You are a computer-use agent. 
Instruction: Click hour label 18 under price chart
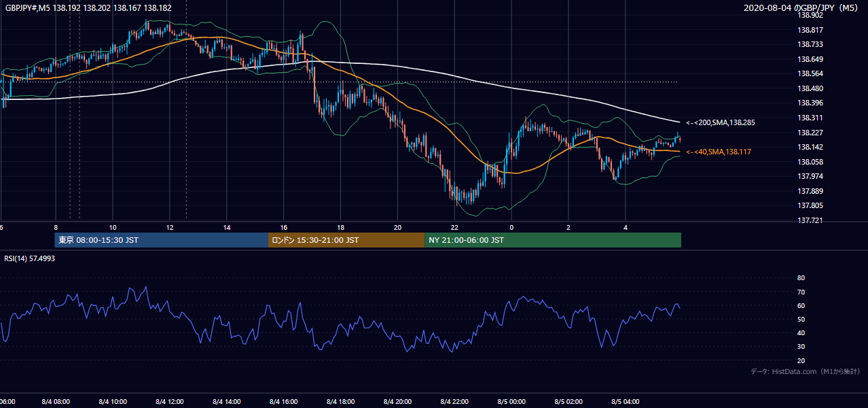[341, 227]
